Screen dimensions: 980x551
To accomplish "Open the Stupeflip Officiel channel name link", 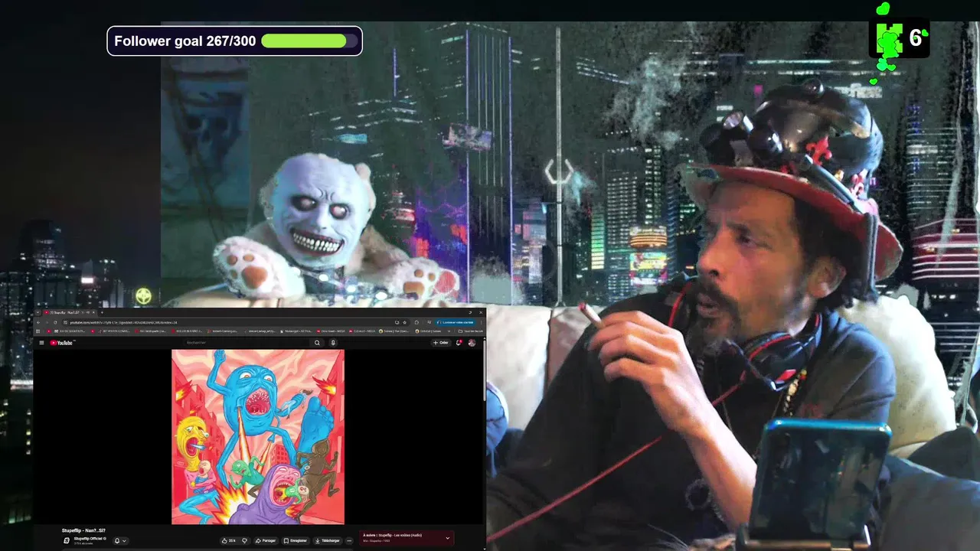I will (89, 538).
